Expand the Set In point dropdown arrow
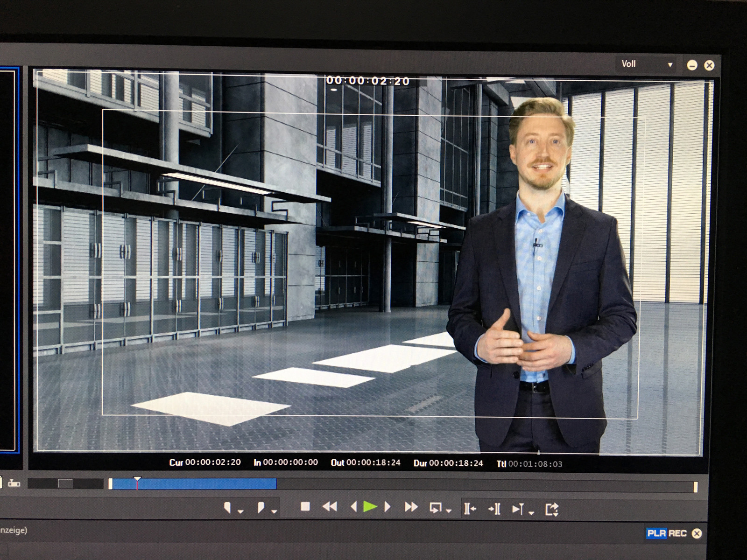 [240, 512]
